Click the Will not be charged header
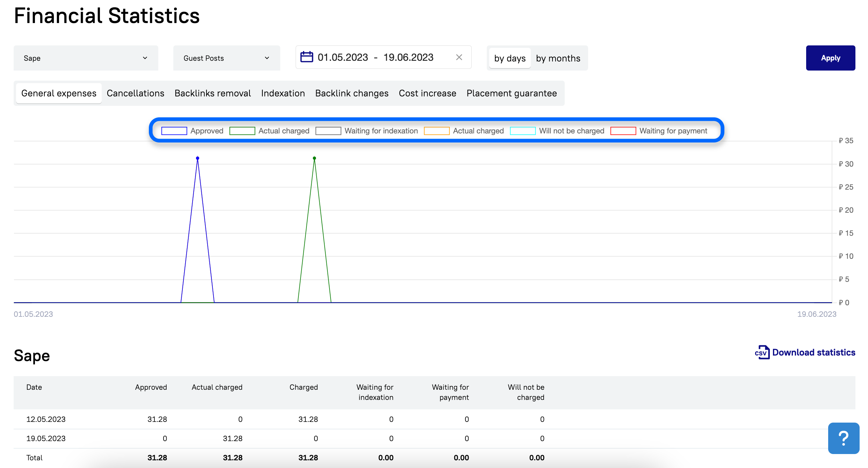Image resolution: width=868 pixels, height=468 pixels. click(x=526, y=392)
